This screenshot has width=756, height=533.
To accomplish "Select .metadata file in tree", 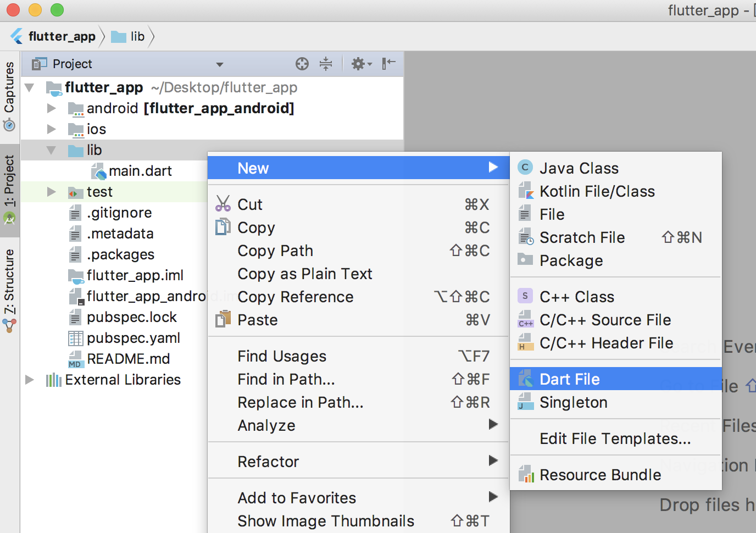I will tap(120, 234).
